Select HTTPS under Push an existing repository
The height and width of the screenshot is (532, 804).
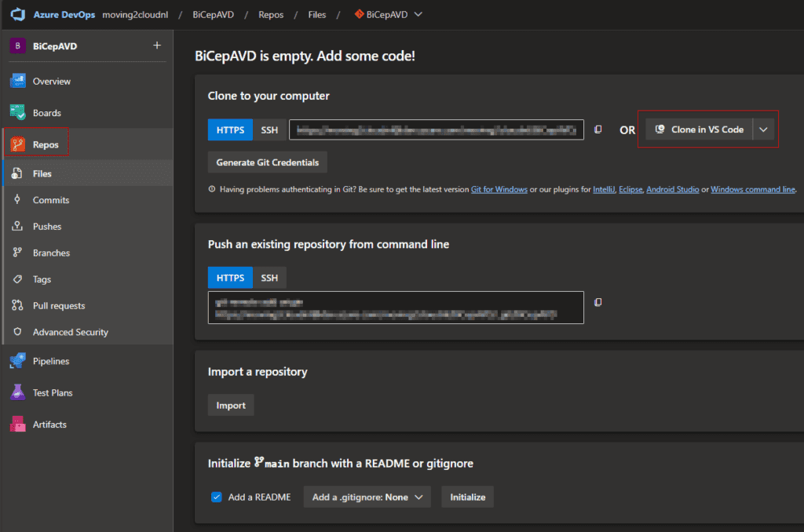230,278
